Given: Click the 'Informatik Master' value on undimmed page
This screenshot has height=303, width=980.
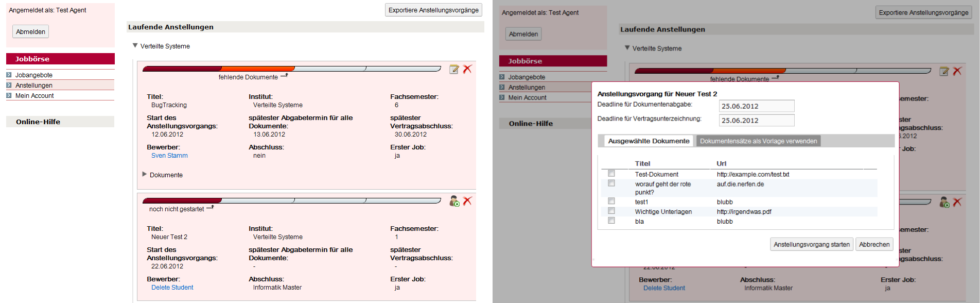Looking at the screenshot, I should (277, 288).
